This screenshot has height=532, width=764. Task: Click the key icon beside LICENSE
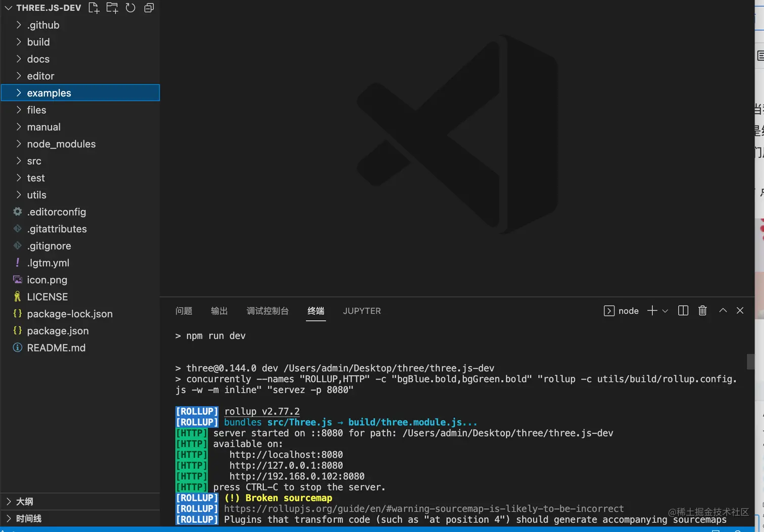(18, 297)
